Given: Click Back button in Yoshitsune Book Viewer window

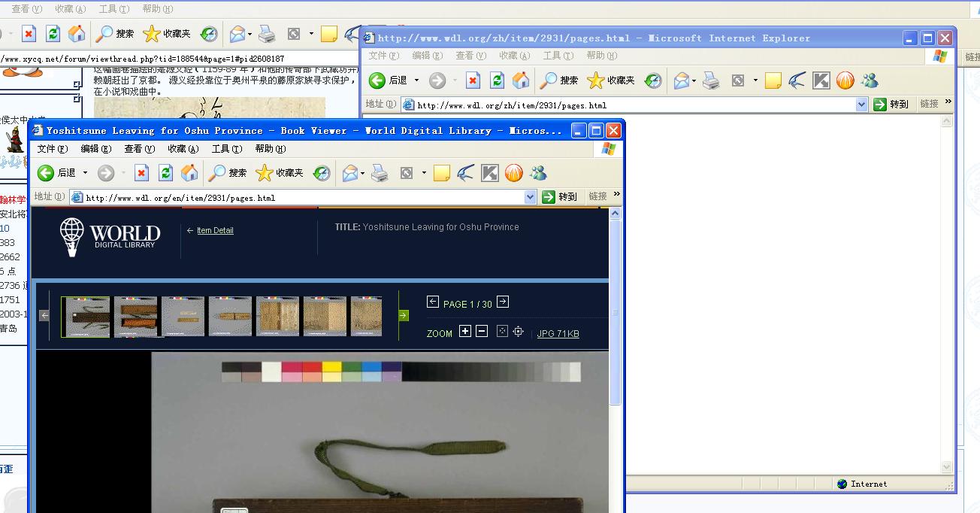Looking at the screenshot, I should (x=57, y=173).
